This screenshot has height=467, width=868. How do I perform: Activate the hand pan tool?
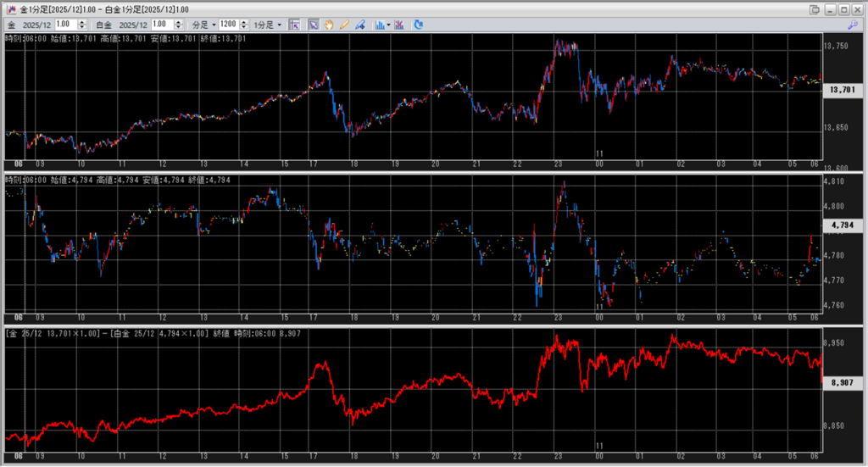click(329, 25)
